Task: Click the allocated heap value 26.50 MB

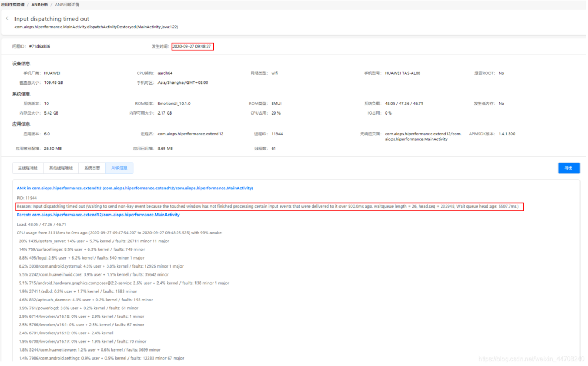Action: click(x=53, y=149)
